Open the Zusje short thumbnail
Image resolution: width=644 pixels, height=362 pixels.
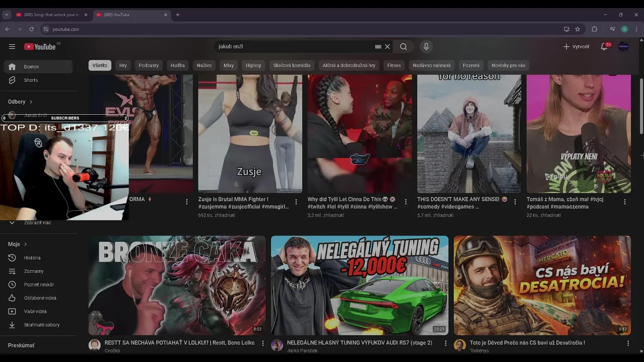(250, 134)
